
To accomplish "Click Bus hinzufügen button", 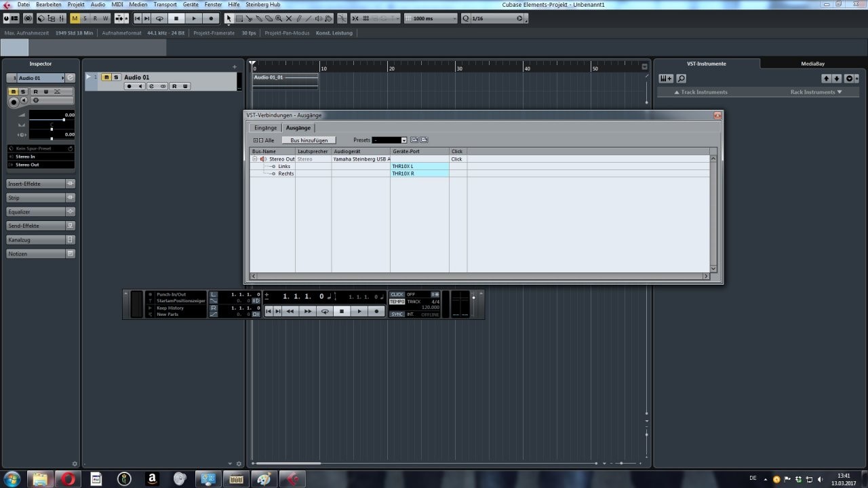I will tap(309, 140).
